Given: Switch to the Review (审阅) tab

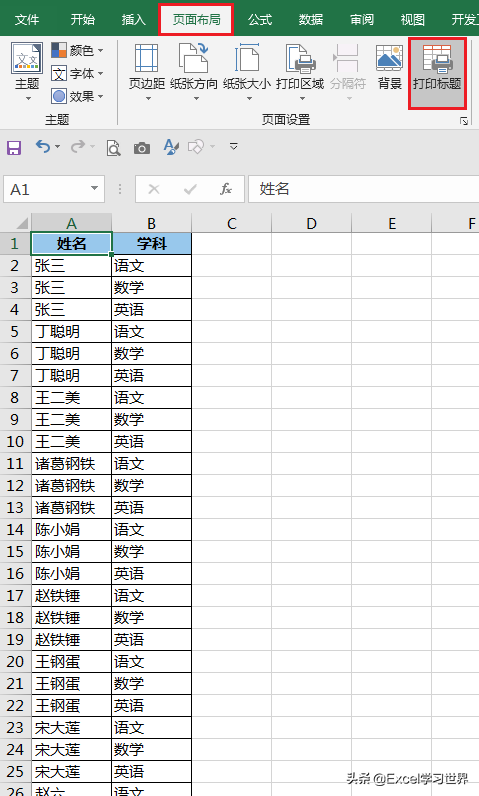Looking at the screenshot, I should point(362,19).
